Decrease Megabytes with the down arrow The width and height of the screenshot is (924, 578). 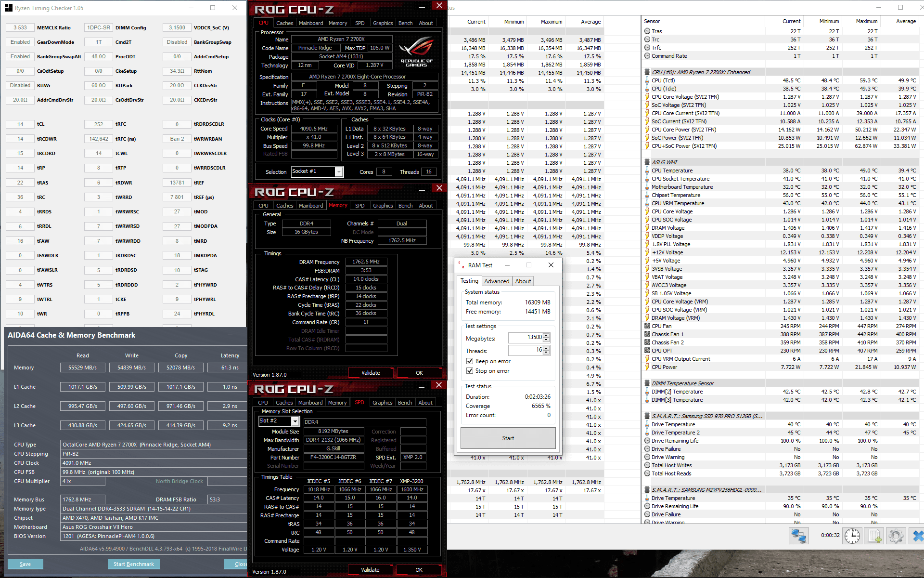546,340
